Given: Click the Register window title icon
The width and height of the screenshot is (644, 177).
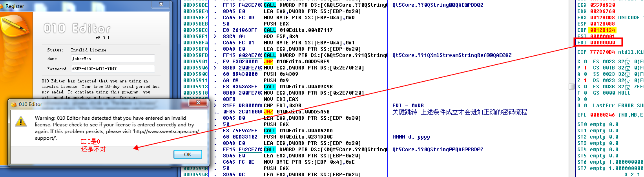Looking at the screenshot, I should coord(3,6).
